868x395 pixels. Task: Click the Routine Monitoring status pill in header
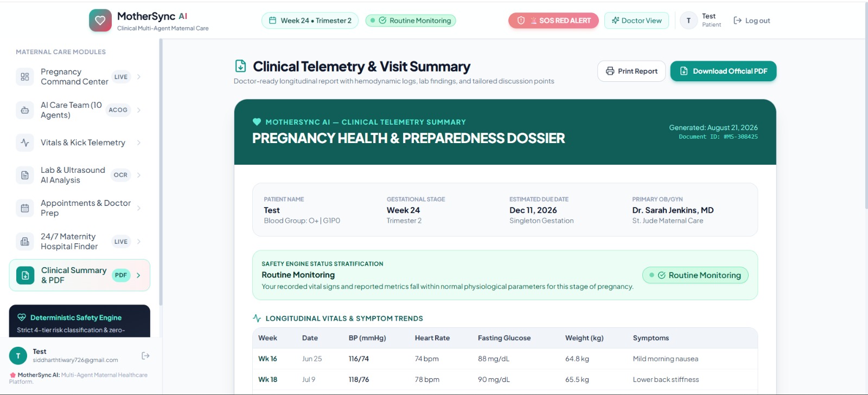pos(411,21)
